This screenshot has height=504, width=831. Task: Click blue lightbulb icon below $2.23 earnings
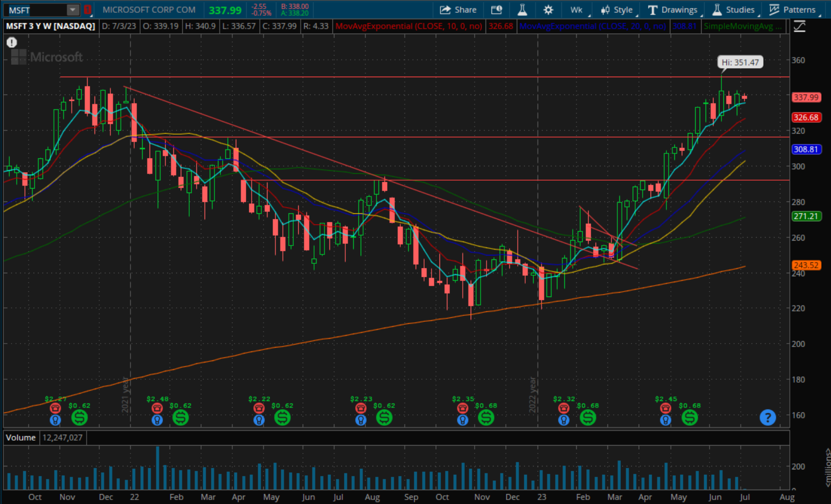pos(361,420)
